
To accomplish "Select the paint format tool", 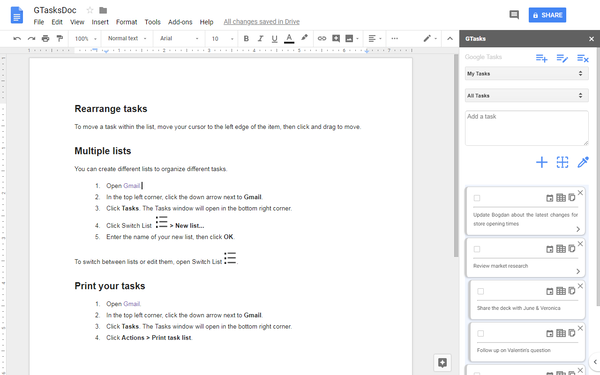I will coord(60,38).
